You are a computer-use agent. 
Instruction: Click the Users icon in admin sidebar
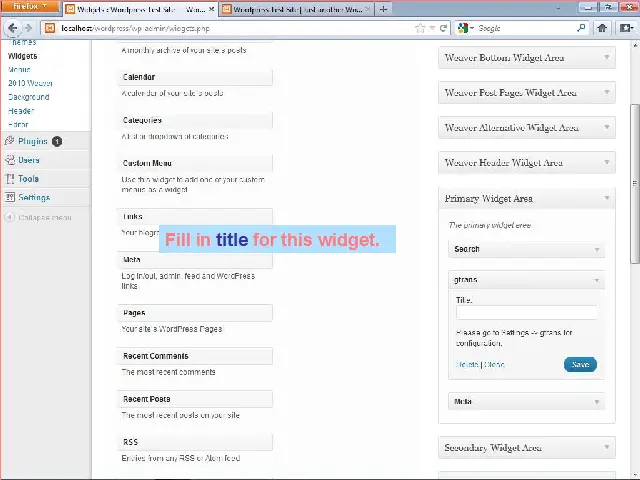[9, 160]
